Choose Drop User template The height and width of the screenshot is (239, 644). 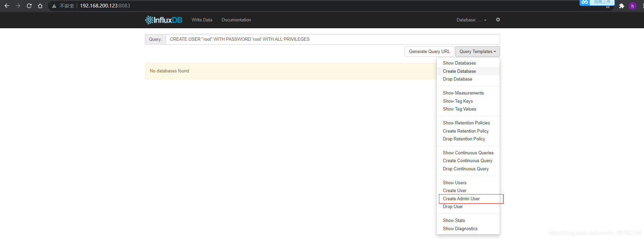click(x=468, y=207)
